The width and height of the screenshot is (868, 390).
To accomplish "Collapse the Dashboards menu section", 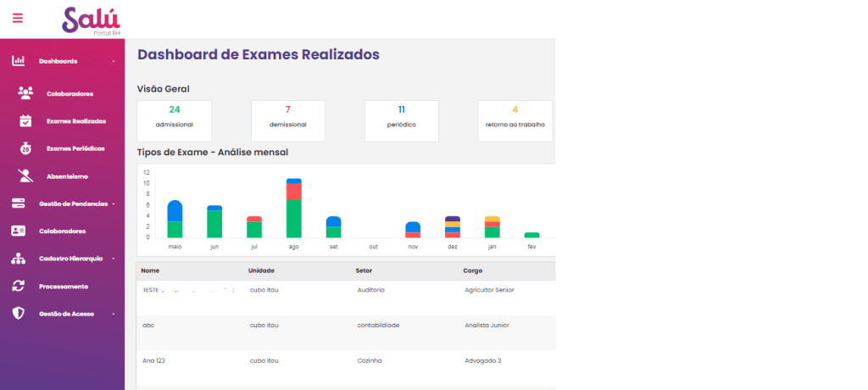I will (x=113, y=61).
